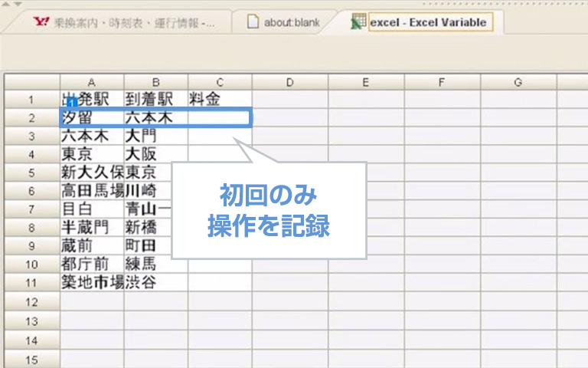
Task: Click the 出発駅 header cell
Action: 92,100
